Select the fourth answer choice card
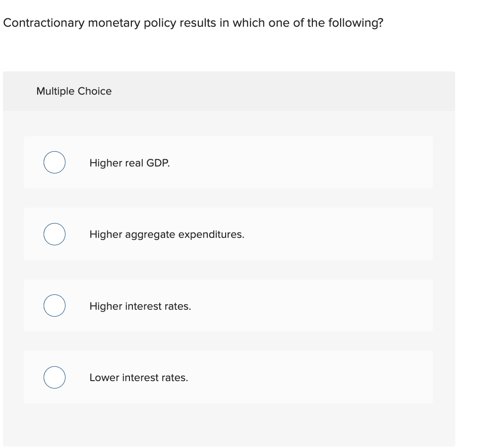481x448 pixels. [x=228, y=377]
